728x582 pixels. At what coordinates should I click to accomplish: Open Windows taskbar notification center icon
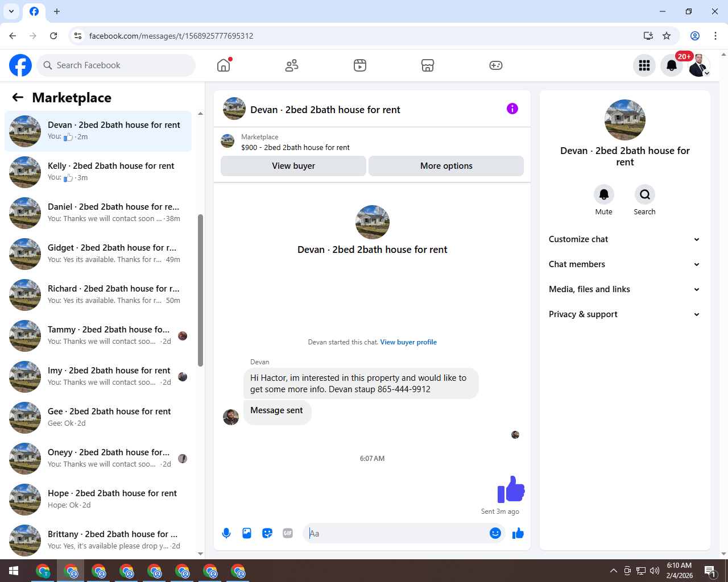(710, 571)
